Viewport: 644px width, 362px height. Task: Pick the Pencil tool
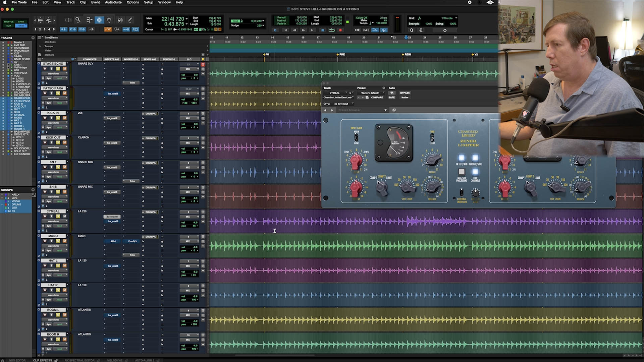130,20
